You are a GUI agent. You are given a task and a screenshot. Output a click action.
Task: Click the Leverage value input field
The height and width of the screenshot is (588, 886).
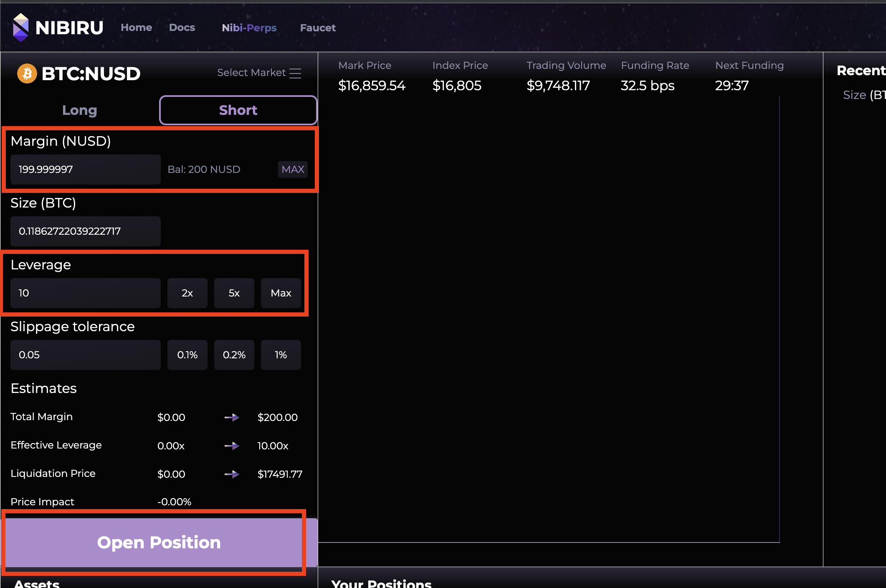pos(85,293)
